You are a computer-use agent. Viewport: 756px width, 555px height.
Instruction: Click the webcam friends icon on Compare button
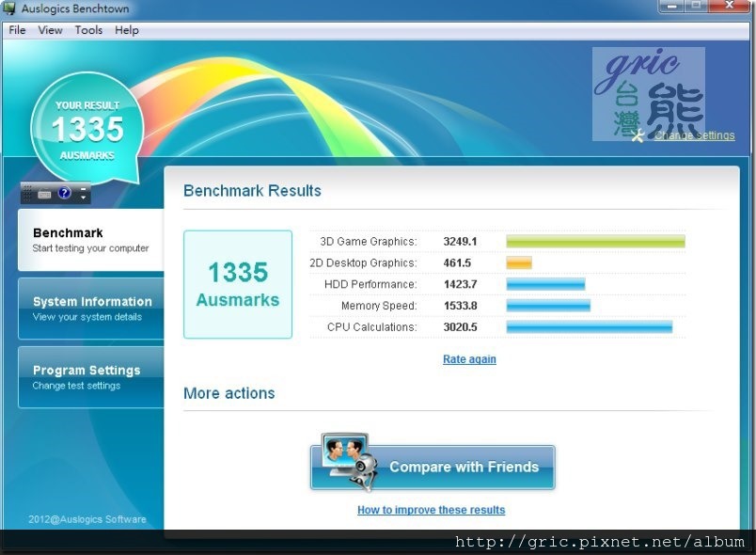348,461
